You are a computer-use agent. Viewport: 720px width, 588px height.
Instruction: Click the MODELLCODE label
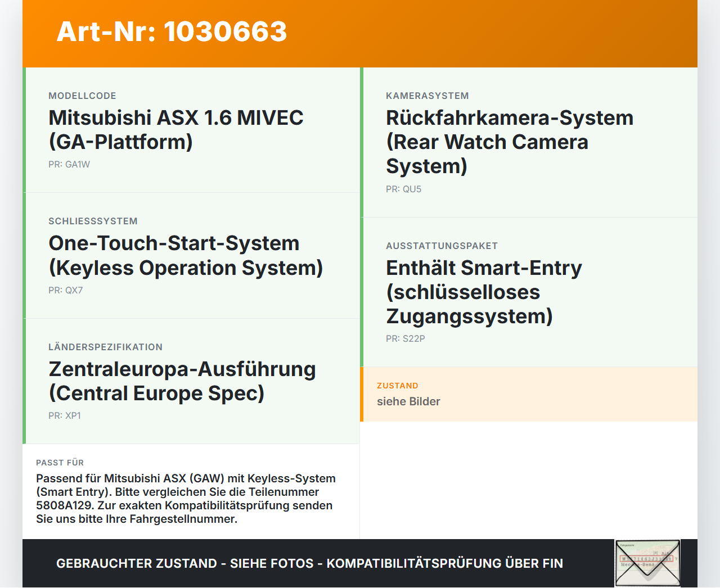pyautogui.click(x=82, y=96)
